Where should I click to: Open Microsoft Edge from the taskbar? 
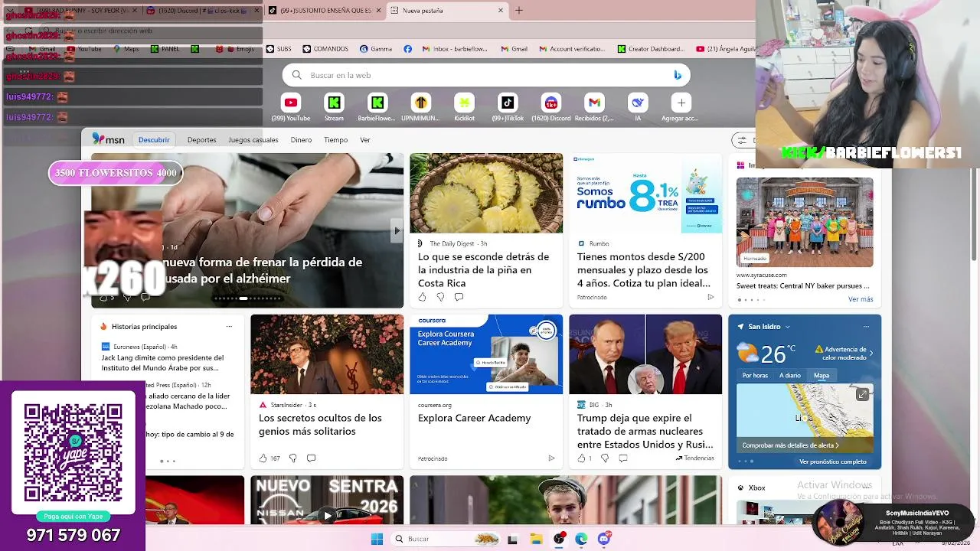click(x=581, y=539)
